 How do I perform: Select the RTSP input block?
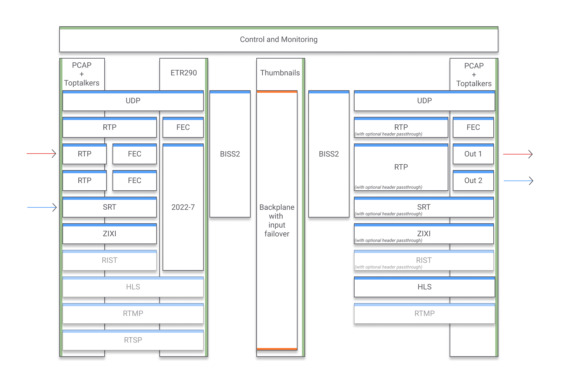[x=133, y=340]
